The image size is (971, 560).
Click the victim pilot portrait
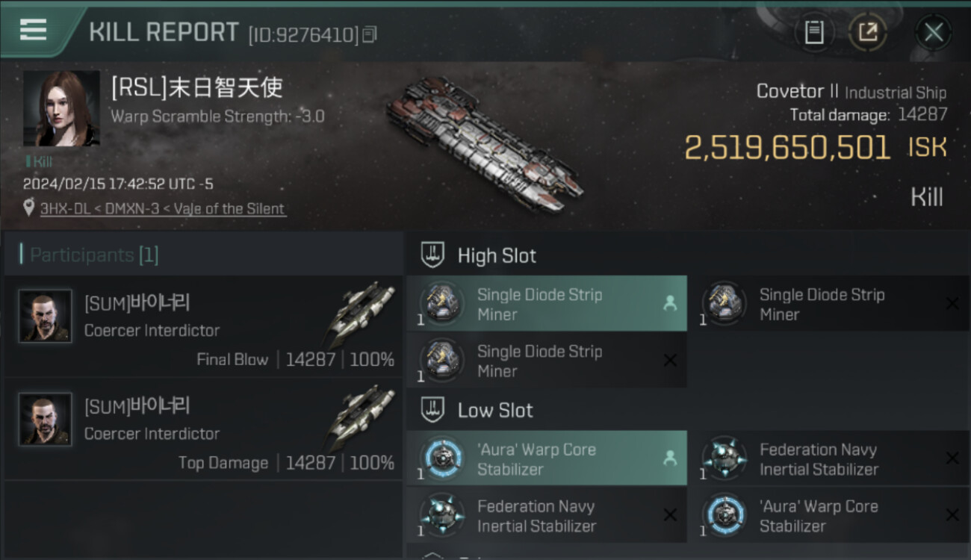(61, 108)
